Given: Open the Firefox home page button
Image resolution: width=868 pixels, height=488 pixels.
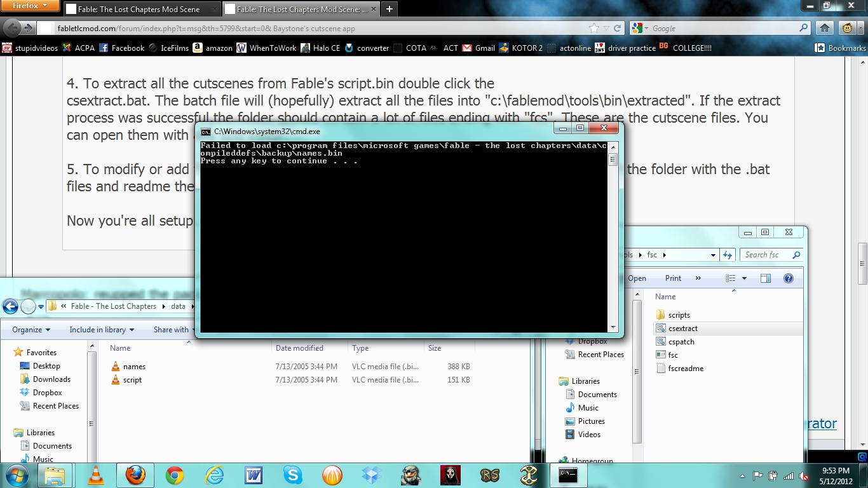Looking at the screenshot, I should tap(824, 28).
